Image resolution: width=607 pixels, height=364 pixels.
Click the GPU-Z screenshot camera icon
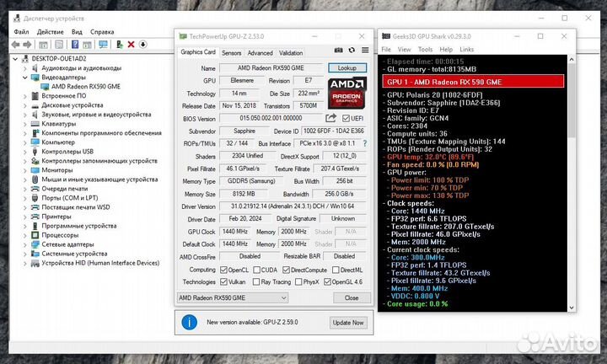pyautogui.click(x=338, y=51)
